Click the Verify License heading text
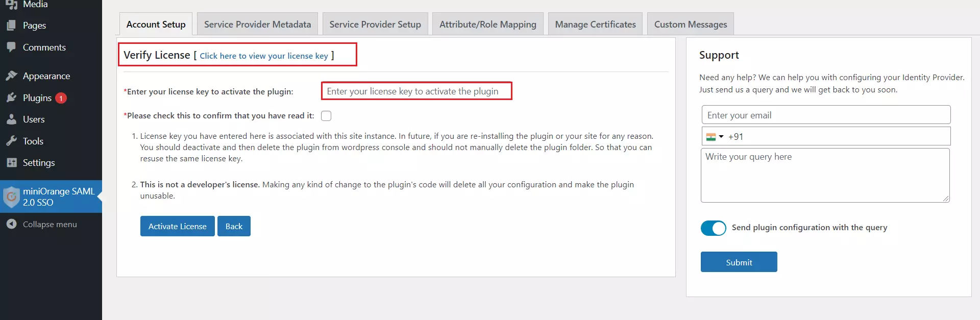 point(157,55)
